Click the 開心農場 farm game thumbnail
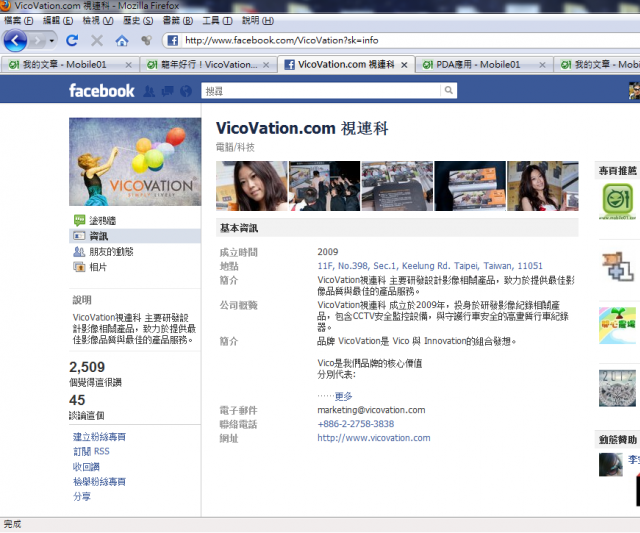This screenshot has width=640, height=533. (617, 326)
